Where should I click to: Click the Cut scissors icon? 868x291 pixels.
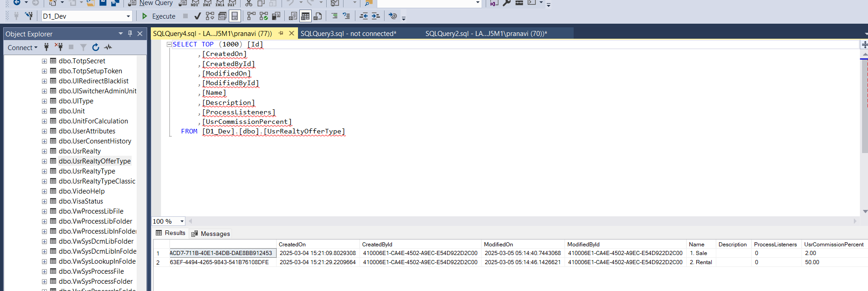click(x=249, y=3)
